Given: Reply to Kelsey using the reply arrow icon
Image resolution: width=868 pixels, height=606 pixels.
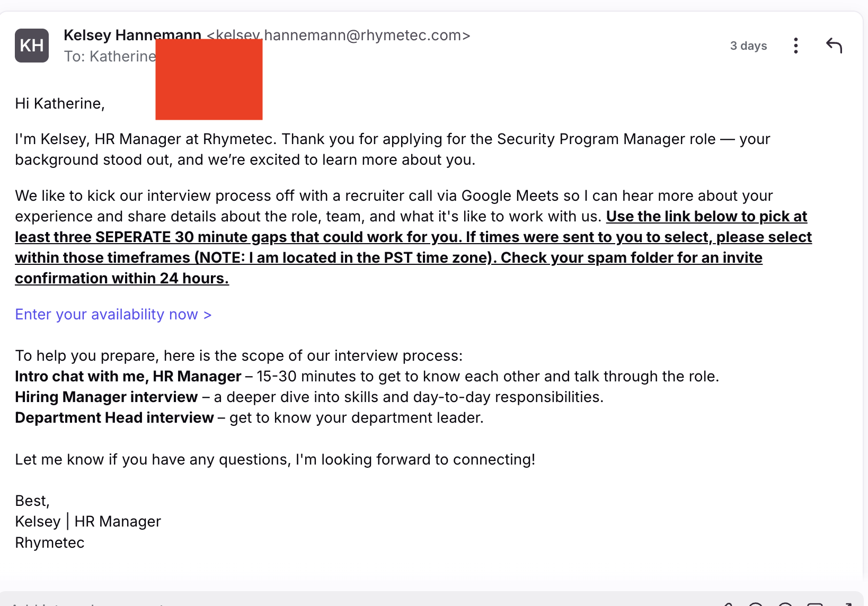Looking at the screenshot, I should 834,46.
